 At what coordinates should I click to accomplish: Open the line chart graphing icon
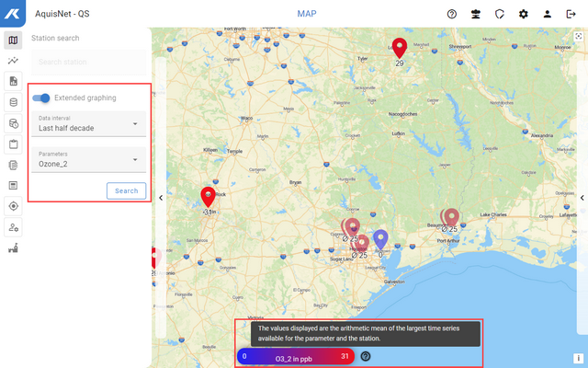[x=13, y=61]
